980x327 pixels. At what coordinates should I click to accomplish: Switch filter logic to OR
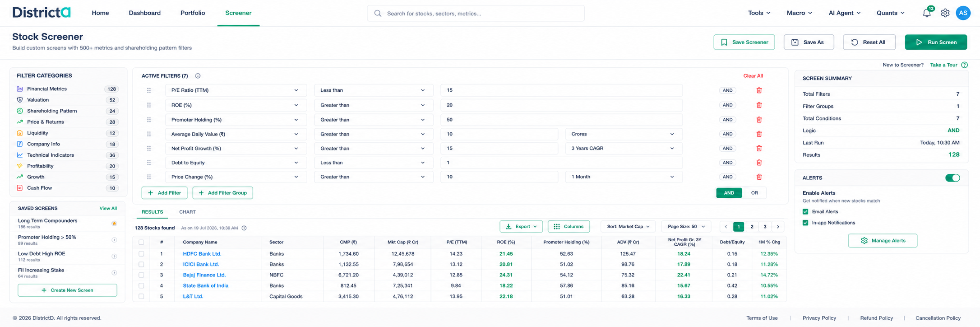coord(754,193)
